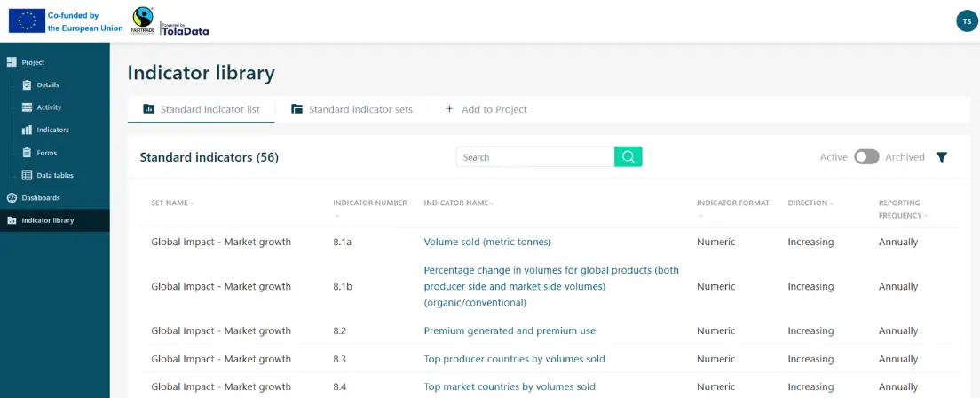This screenshot has height=398, width=980.
Task: Switch to Standard indicator sets tab
Action: 352,109
